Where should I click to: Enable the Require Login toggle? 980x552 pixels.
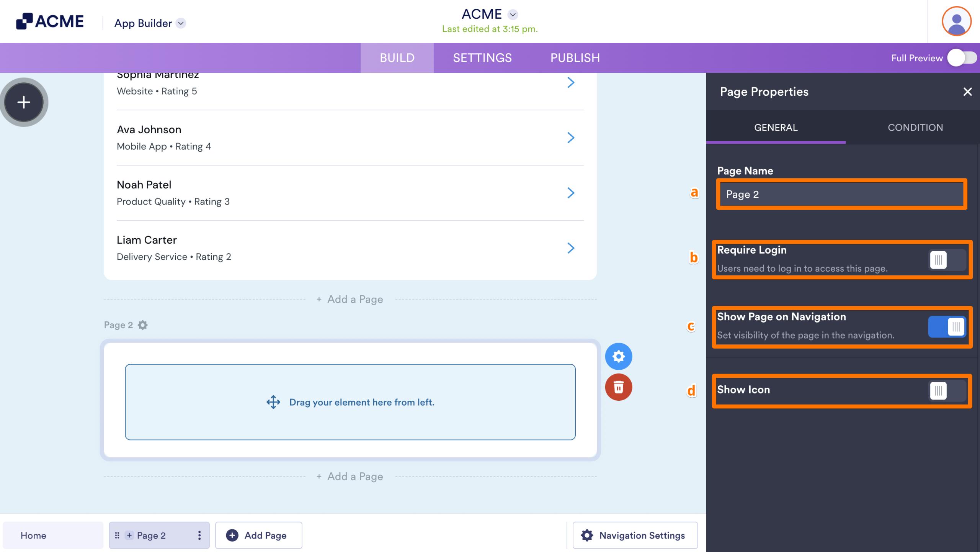coord(947,260)
